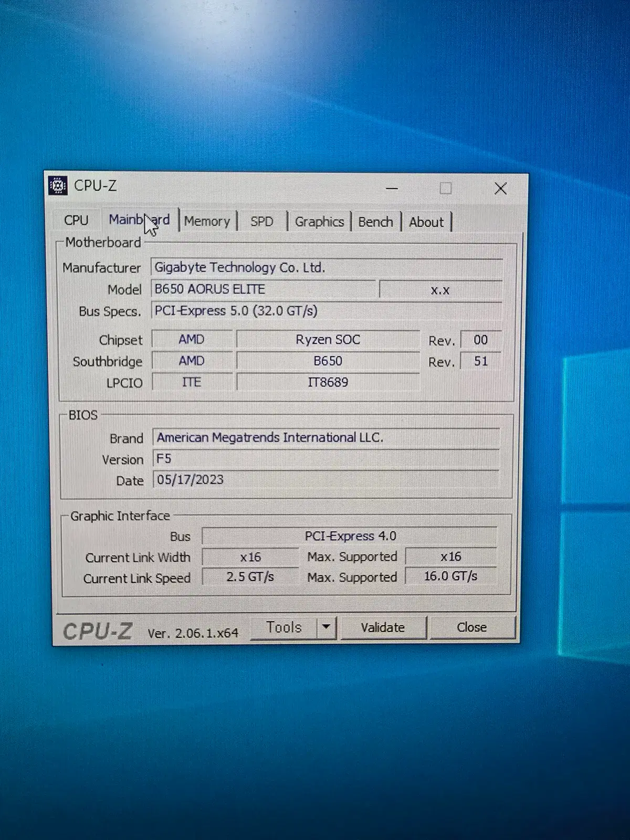
Task: Click the Ryzen SOC chipset field
Action: click(328, 340)
